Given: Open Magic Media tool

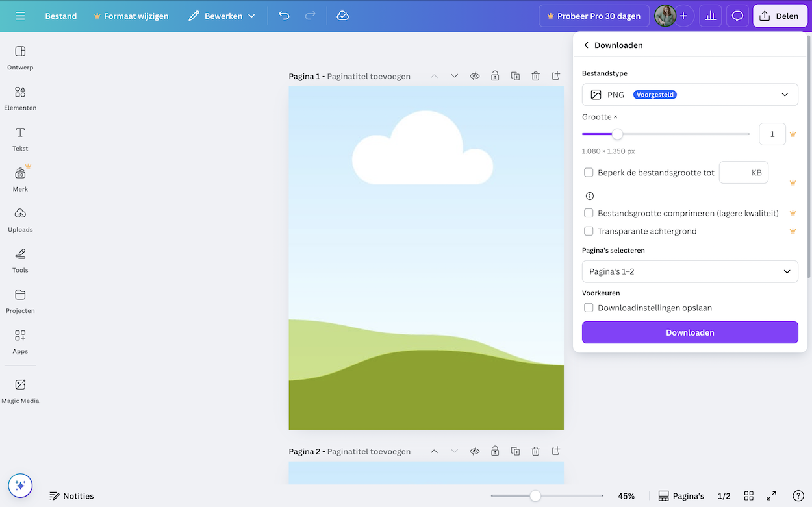Looking at the screenshot, I should 20,391.
